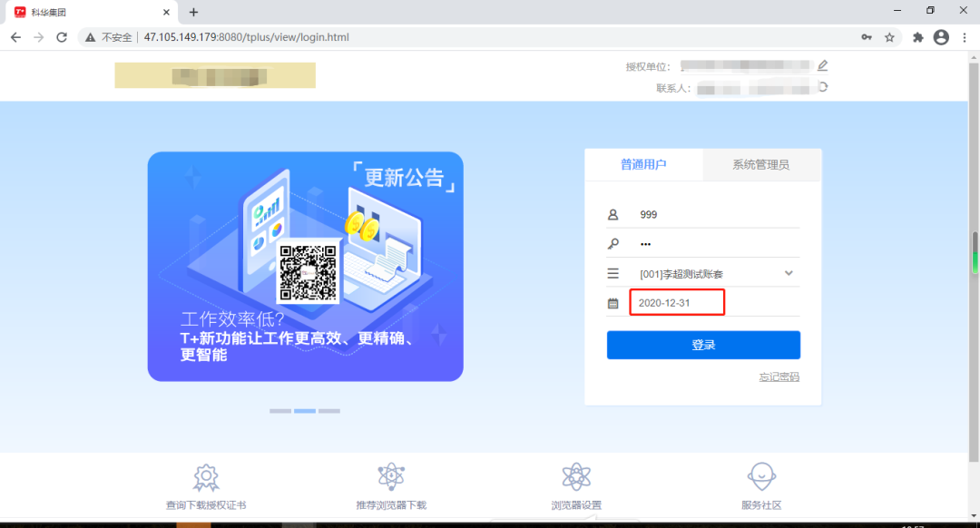The image size is (980, 528).
Task: Click the 浏览器设置 link text
Action: [x=576, y=505]
